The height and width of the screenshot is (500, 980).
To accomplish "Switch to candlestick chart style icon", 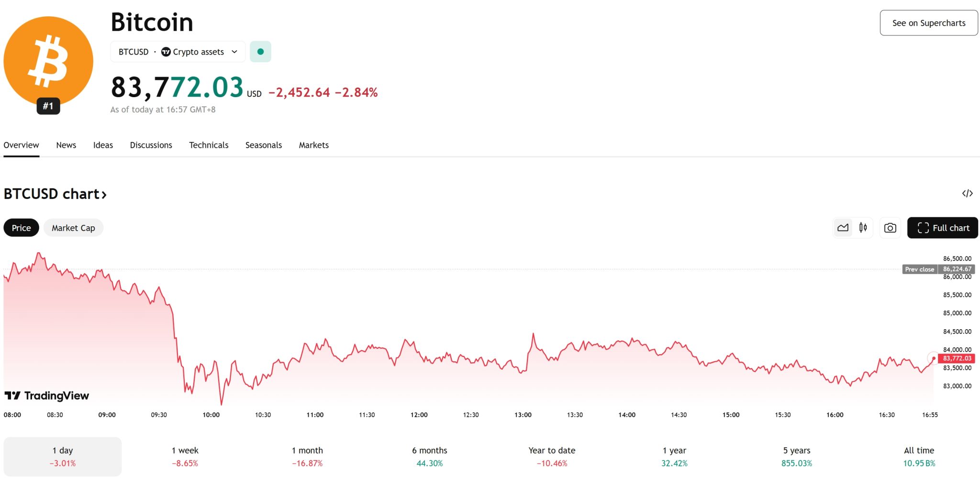I will click(863, 228).
